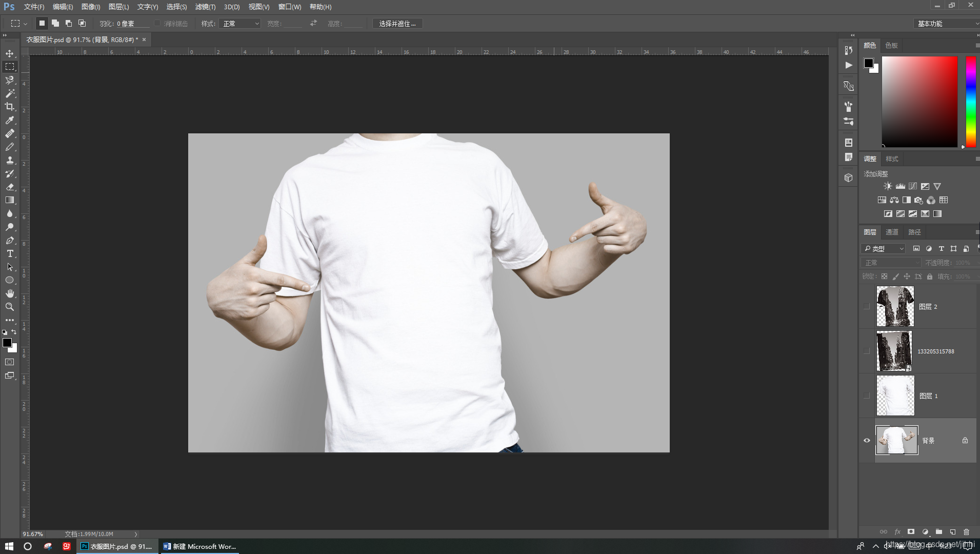Image resolution: width=980 pixels, height=554 pixels.
Task: Hide the 背景 layer eye icon
Action: [x=867, y=441]
